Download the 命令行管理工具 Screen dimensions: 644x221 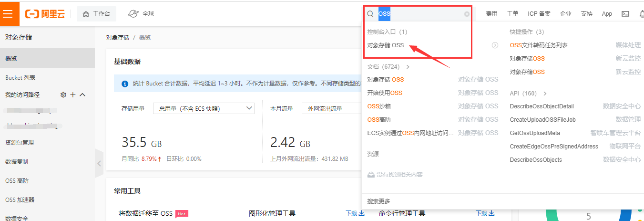(x=485, y=213)
